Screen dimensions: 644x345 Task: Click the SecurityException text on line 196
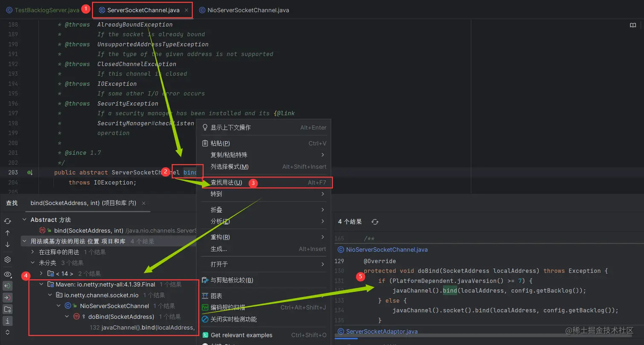128,103
